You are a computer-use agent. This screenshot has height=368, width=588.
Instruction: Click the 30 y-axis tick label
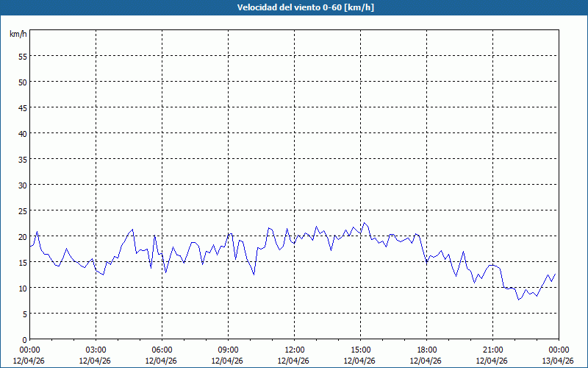pos(22,185)
